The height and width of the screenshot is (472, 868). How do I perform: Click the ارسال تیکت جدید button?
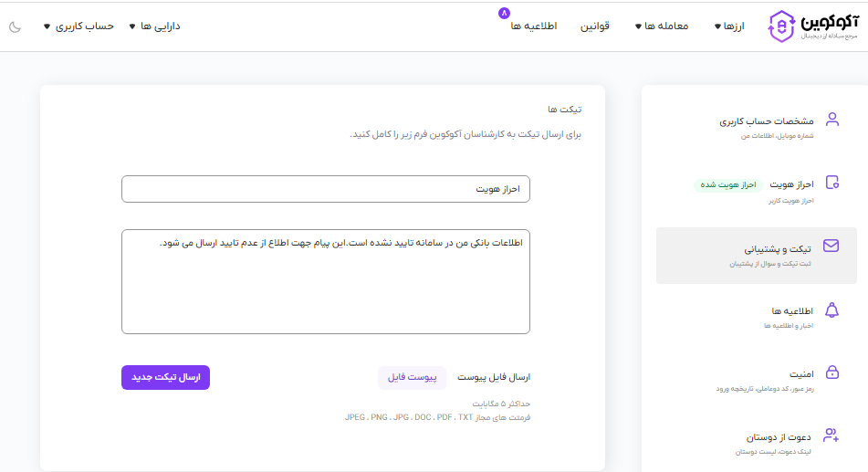pyautogui.click(x=165, y=377)
